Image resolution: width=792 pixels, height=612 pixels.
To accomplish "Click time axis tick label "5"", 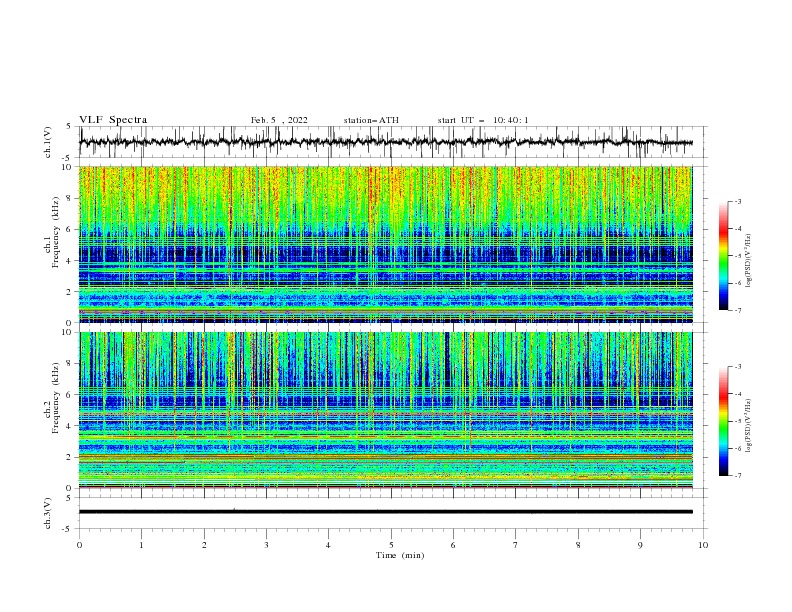I will pyautogui.click(x=391, y=545).
